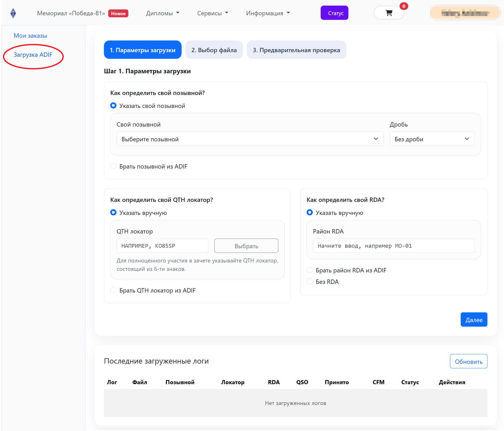Expand the Без дроби dropdown
504x431 pixels.
click(432, 139)
